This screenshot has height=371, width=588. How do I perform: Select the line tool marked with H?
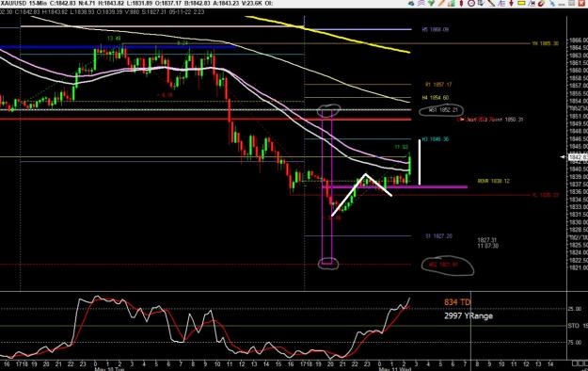click(532, 3)
